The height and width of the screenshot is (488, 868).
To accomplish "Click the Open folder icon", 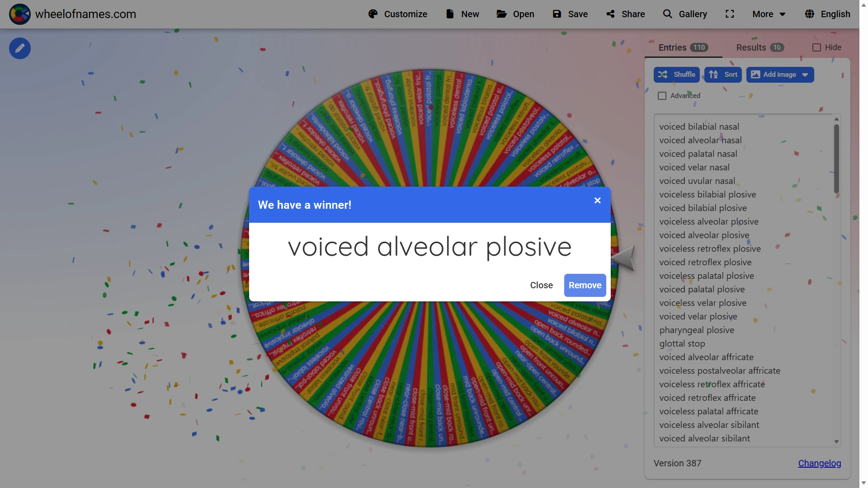I will pyautogui.click(x=501, y=14).
